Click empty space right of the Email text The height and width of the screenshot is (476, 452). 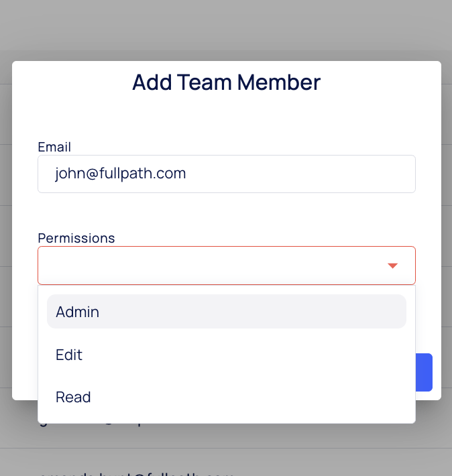[x=302, y=174]
